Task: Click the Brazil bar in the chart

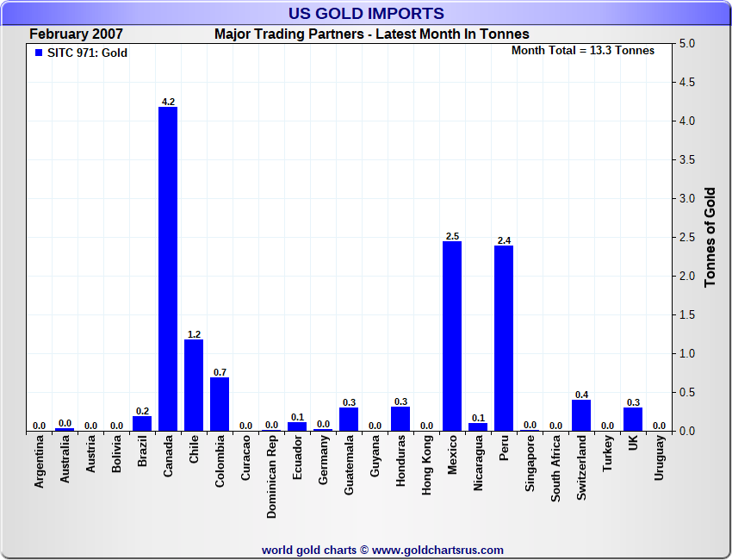Action: coord(142,424)
